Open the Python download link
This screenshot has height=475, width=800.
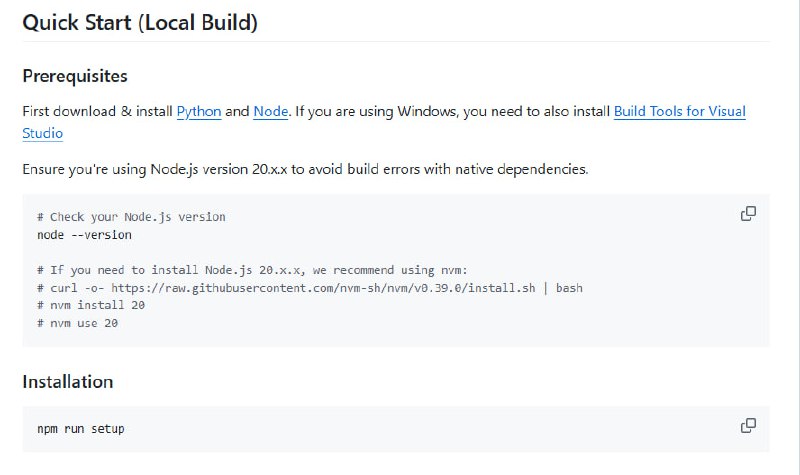[199, 111]
